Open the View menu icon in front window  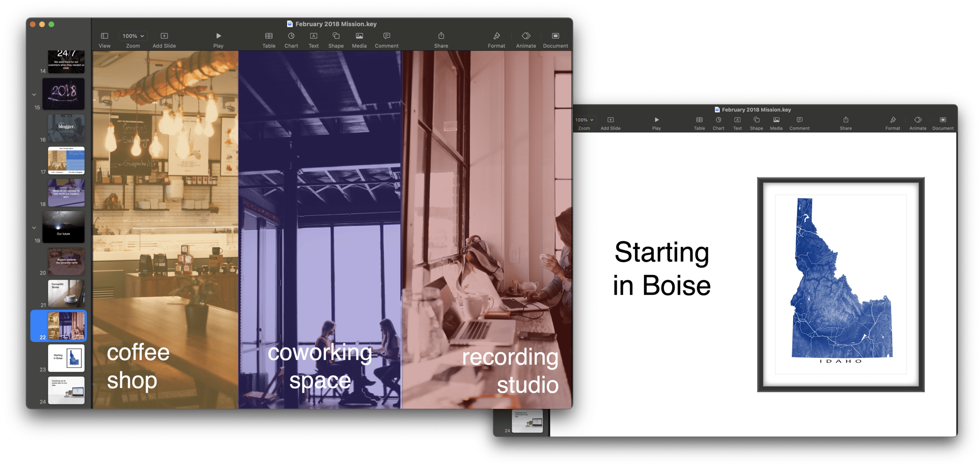(x=105, y=36)
